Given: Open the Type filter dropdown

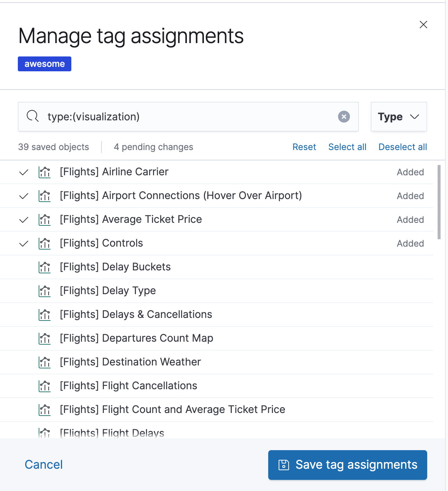Looking at the screenshot, I should coord(399,117).
